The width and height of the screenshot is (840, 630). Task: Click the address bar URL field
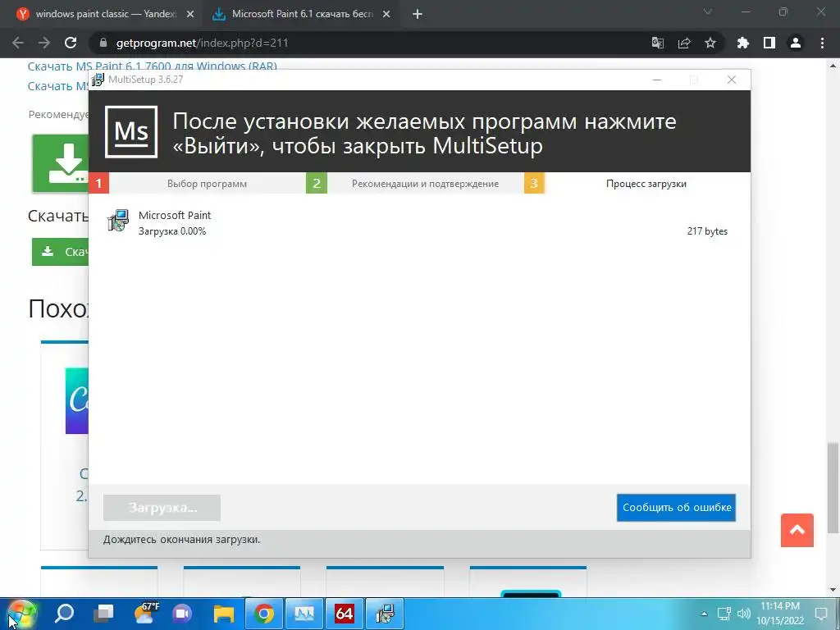pos(375,43)
